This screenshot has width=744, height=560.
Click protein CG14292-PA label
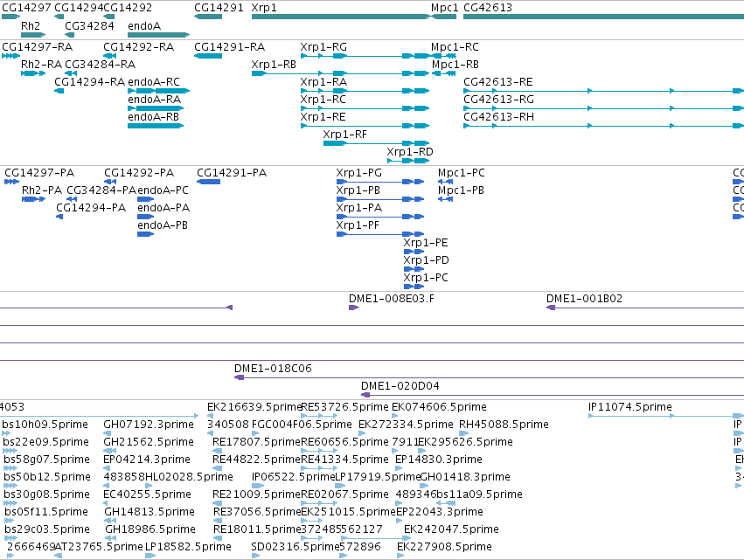(x=139, y=173)
